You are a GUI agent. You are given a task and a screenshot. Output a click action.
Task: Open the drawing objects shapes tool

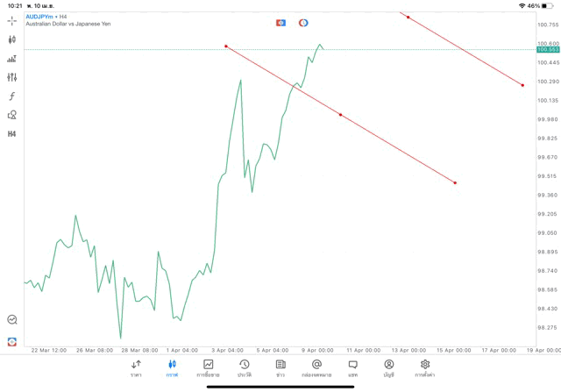coord(12,115)
